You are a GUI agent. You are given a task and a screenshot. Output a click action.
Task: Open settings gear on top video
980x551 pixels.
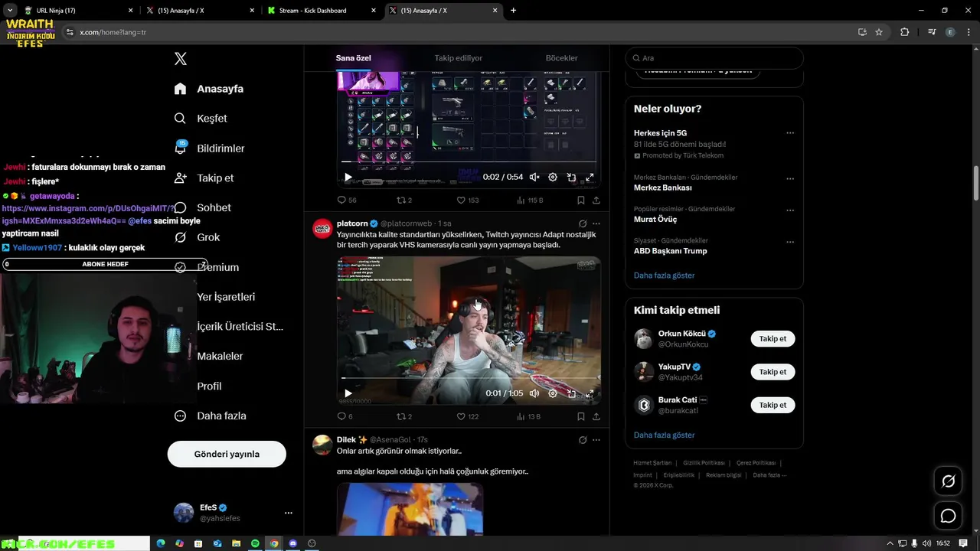click(x=553, y=178)
